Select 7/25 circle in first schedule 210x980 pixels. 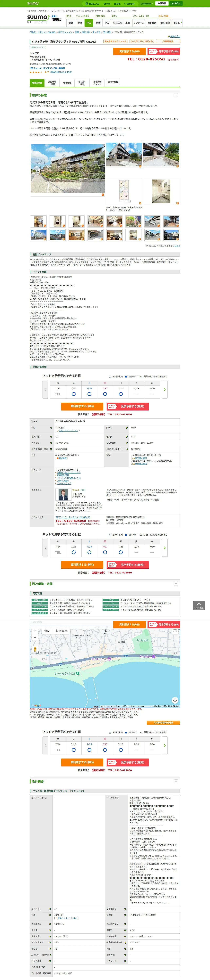coord(74,394)
